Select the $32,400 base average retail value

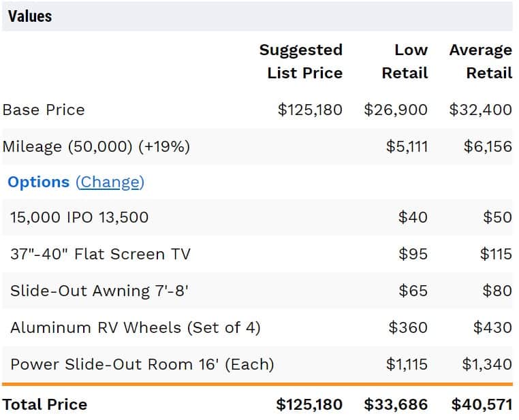pos(480,110)
